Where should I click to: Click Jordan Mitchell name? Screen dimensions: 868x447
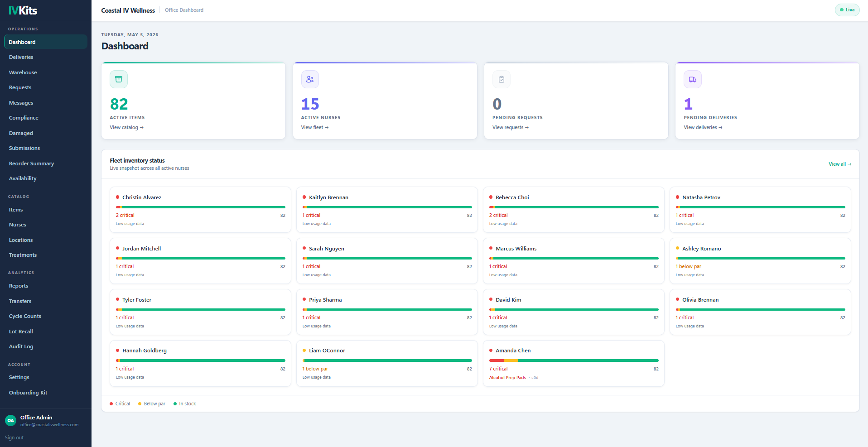[x=141, y=249]
